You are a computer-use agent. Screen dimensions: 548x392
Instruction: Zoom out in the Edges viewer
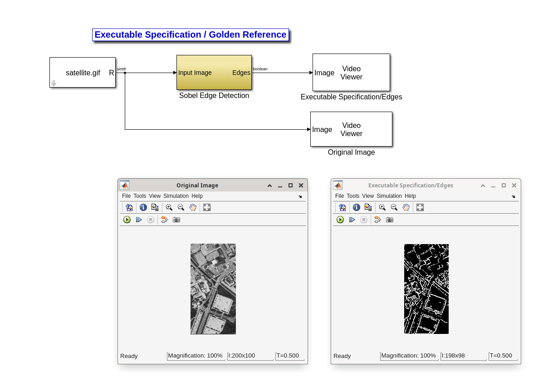[x=394, y=207]
